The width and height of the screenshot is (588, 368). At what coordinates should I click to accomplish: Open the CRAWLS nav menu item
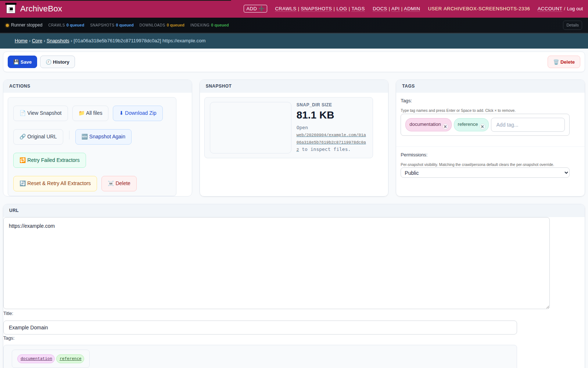click(x=286, y=9)
